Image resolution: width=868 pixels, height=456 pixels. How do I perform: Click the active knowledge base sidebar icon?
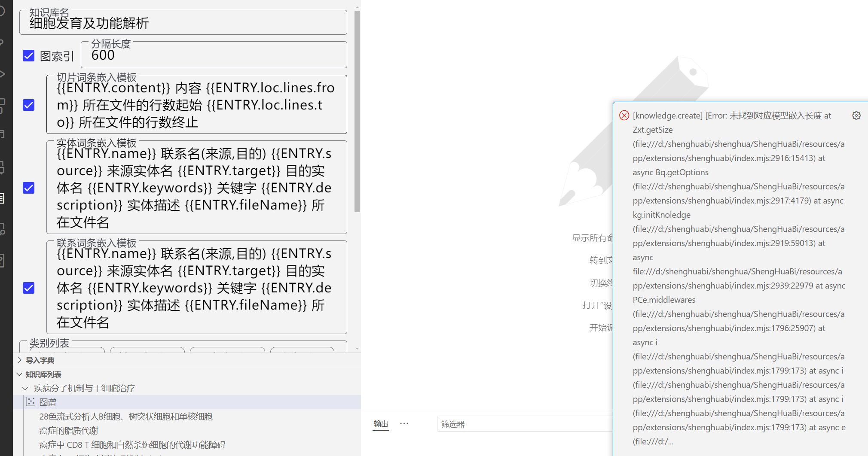pos(2,198)
